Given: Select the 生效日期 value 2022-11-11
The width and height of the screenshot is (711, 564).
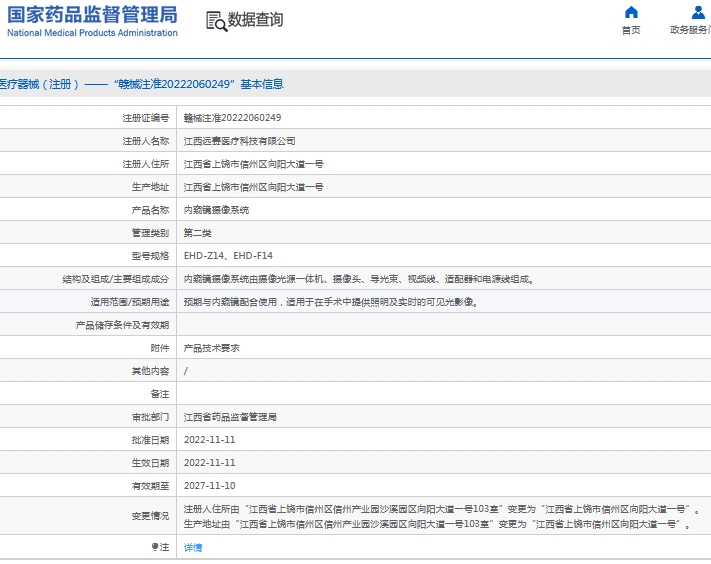Looking at the screenshot, I should [x=209, y=463].
